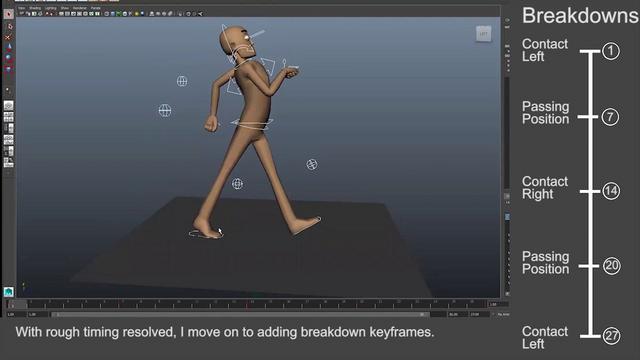Viewport: 640px width, 360px height.
Task: Click the view cube in viewport corner
Action: (x=483, y=34)
